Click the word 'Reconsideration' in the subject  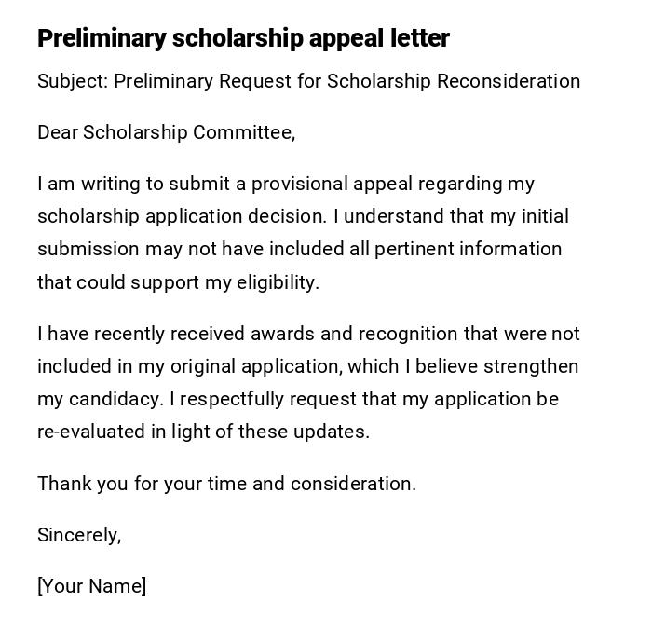click(x=509, y=81)
